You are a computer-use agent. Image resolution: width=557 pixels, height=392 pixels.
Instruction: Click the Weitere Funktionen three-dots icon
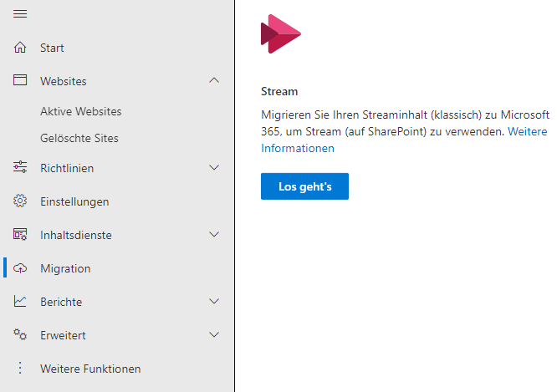coord(20,368)
